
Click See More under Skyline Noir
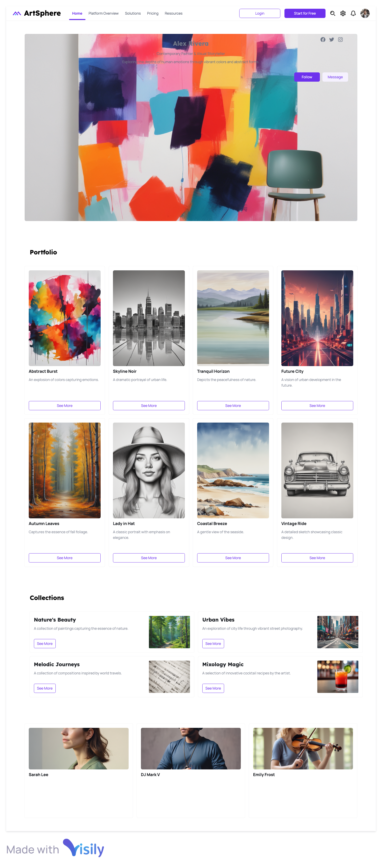149,405
